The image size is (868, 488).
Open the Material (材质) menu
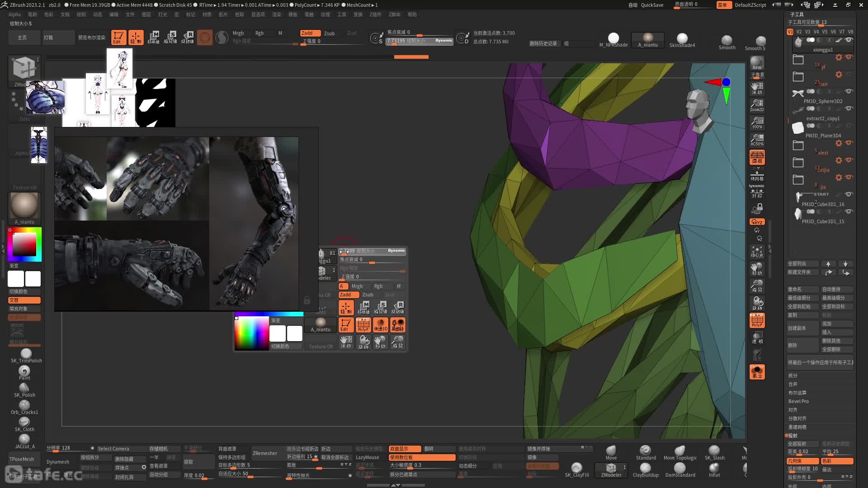[x=207, y=14]
